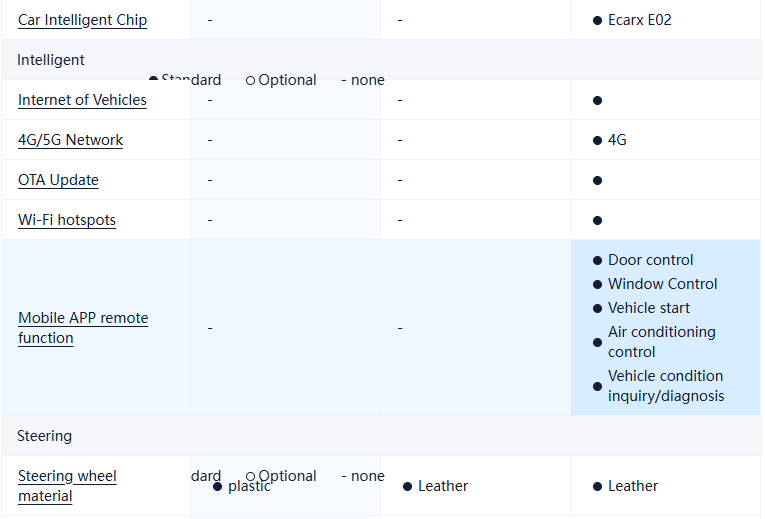Click the Steering wheel material link
This screenshot has height=519, width=765.
(x=67, y=486)
